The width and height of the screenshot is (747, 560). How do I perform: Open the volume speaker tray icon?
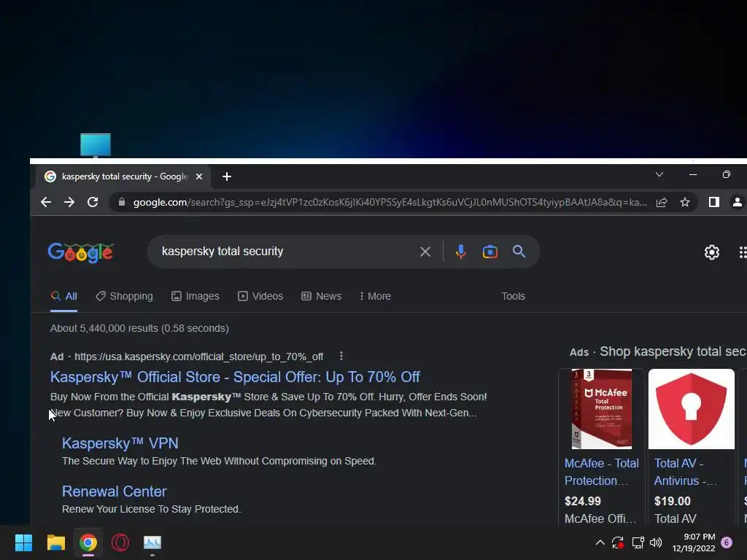[x=656, y=542]
